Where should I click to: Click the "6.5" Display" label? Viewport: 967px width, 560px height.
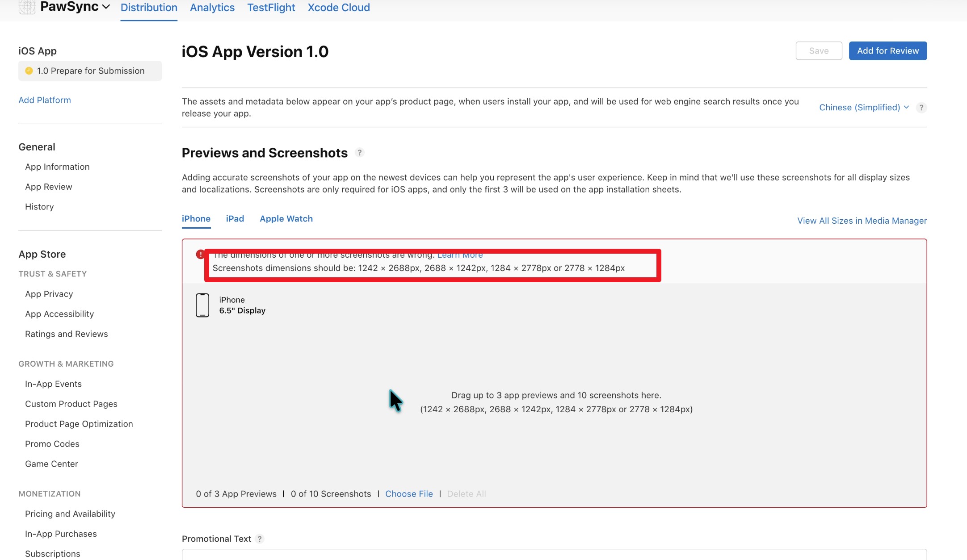point(242,311)
